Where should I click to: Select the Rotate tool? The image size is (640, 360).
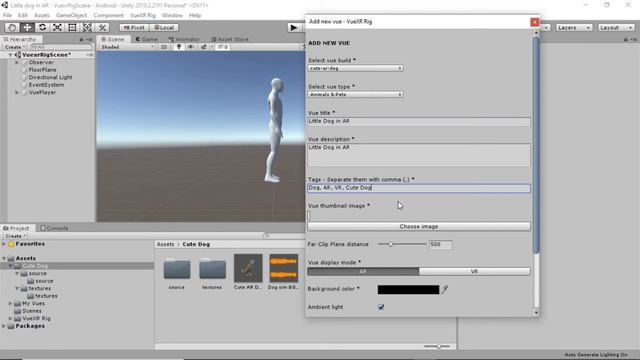pyautogui.click(x=42, y=27)
